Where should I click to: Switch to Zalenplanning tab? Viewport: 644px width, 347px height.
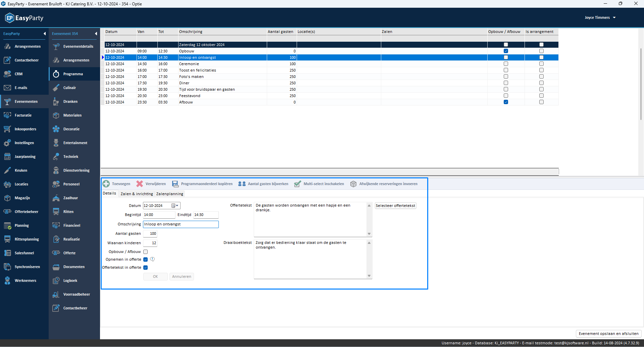[170, 194]
